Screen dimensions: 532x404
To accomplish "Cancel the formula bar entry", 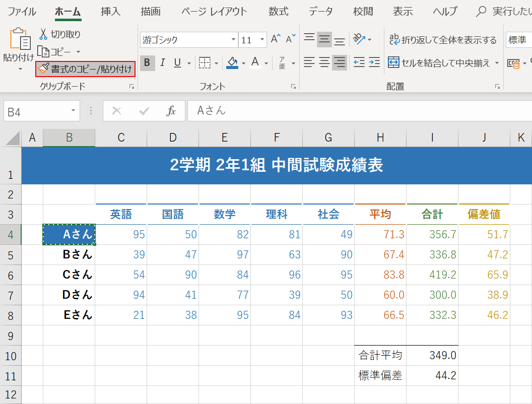I will point(117,111).
